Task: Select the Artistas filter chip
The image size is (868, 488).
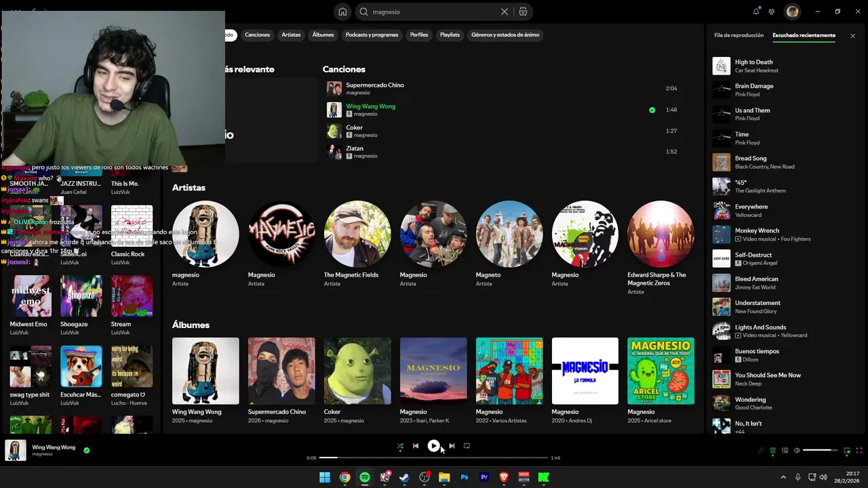Action: tap(291, 35)
